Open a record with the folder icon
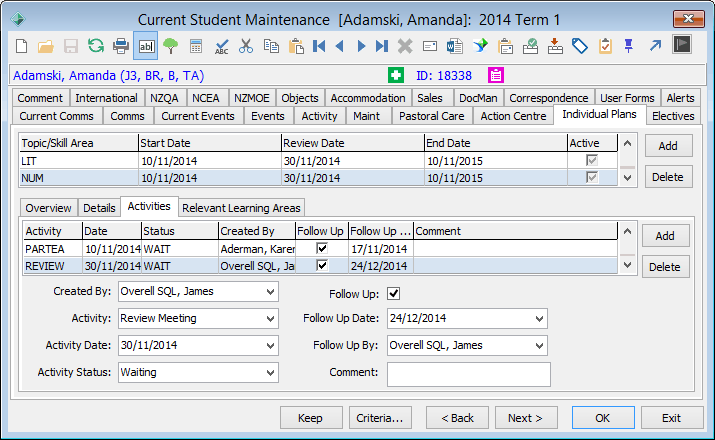Screen dimensions: 715x440 coord(46,46)
